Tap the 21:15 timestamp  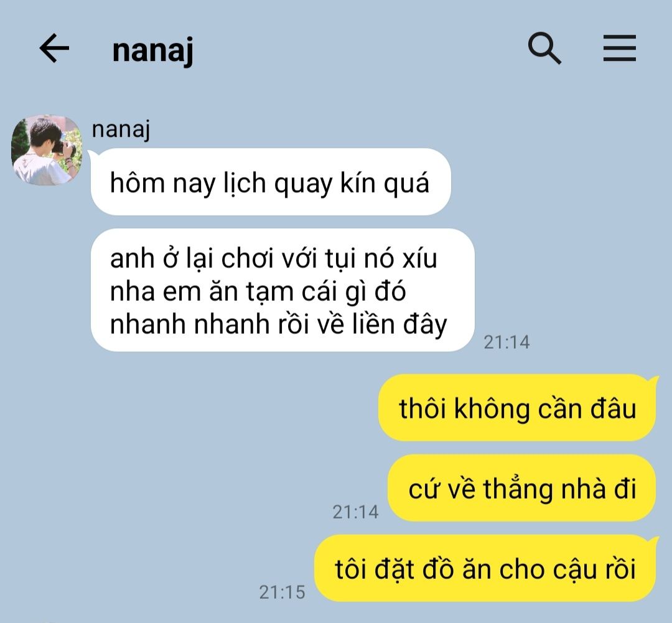(282, 592)
